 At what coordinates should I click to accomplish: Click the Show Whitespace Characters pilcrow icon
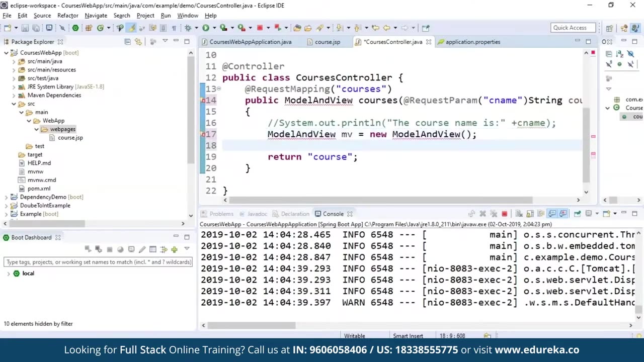pos(174,28)
